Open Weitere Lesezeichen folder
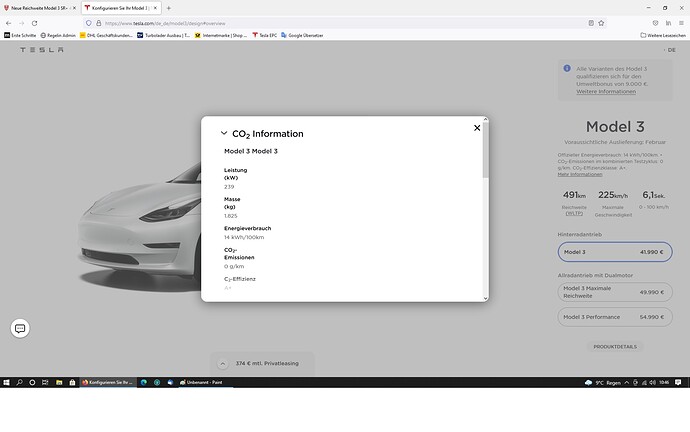Image resolution: width=690 pixels, height=432 pixels. pyautogui.click(x=663, y=35)
